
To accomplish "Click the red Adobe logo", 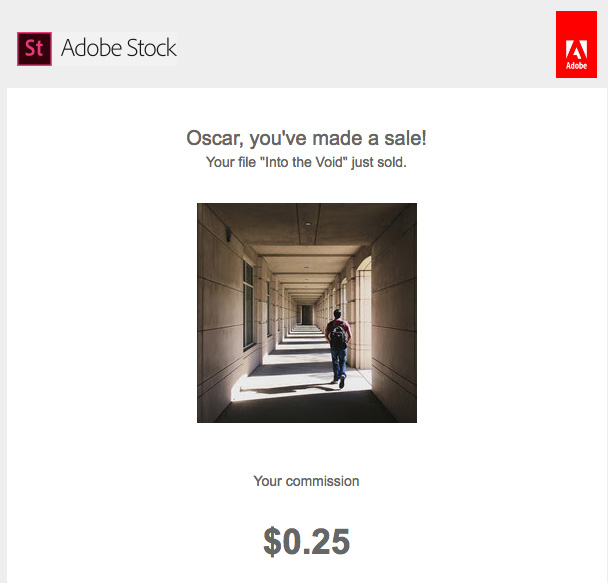I will (x=576, y=45).
